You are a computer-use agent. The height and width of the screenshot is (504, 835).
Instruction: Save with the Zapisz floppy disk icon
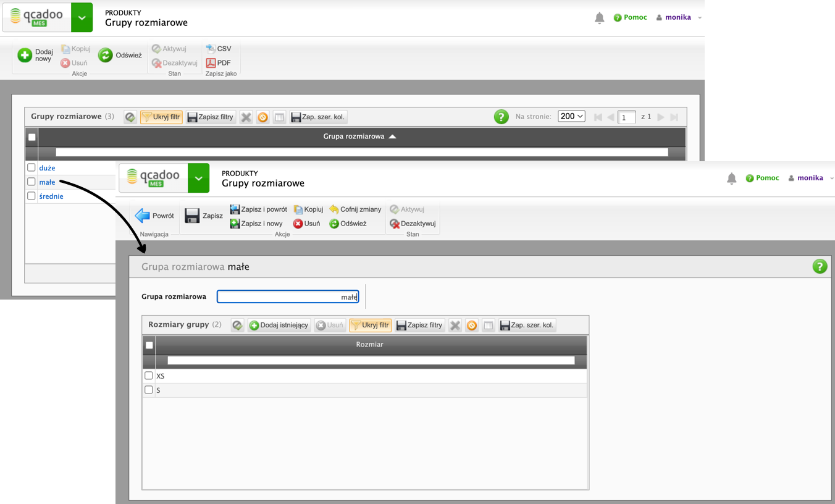click(192, 216)
